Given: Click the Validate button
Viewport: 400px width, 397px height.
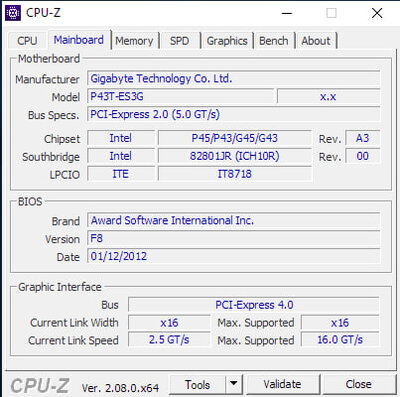Looking at the screenshot, I should pos(282,384).
